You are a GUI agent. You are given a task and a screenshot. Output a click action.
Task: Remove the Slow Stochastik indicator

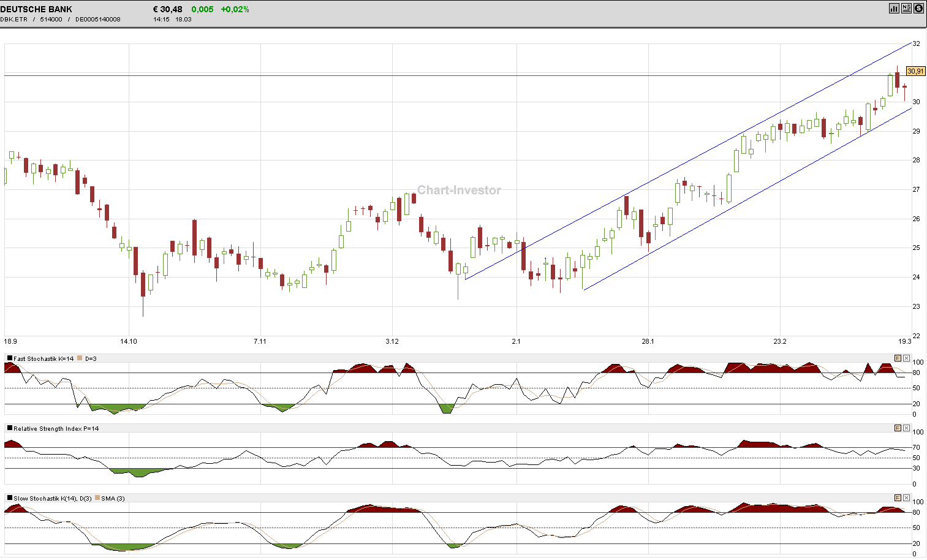(907, 498)
